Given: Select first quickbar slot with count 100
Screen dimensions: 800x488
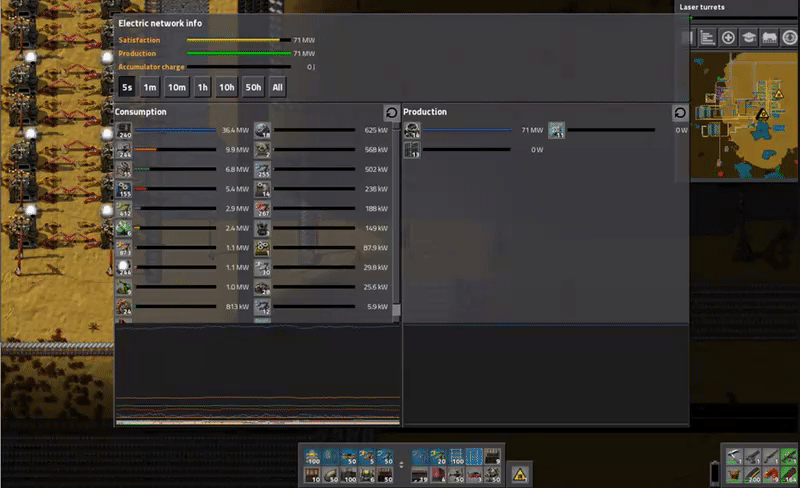Looking at the screenshot, I should pyautogui.click(x=312, y=456).
